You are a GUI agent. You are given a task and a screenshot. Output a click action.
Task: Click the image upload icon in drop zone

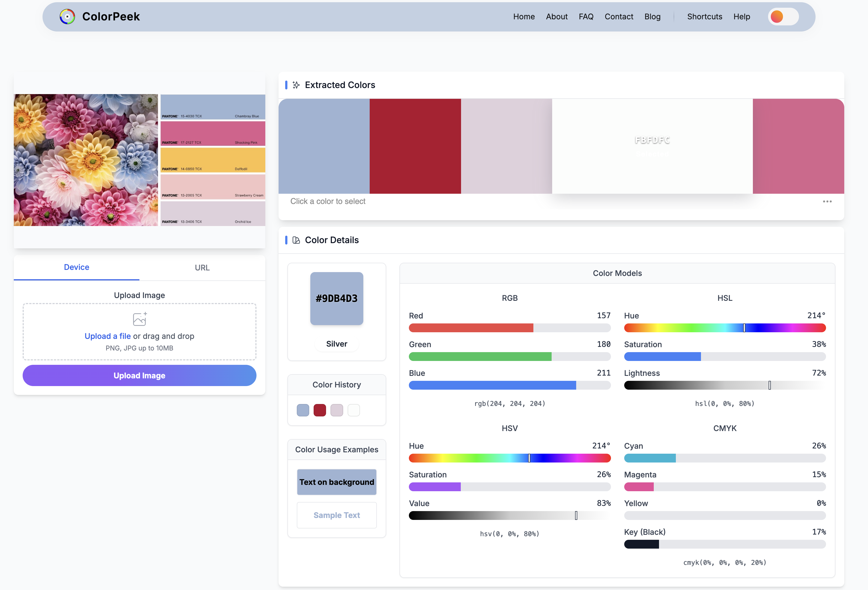click(140, 319)
